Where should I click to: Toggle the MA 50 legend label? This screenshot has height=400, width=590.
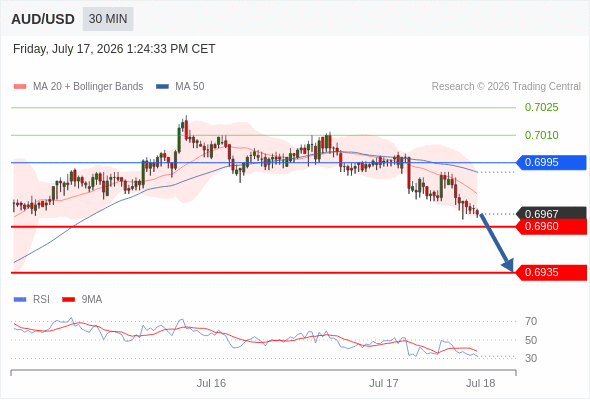coord(190,87)
